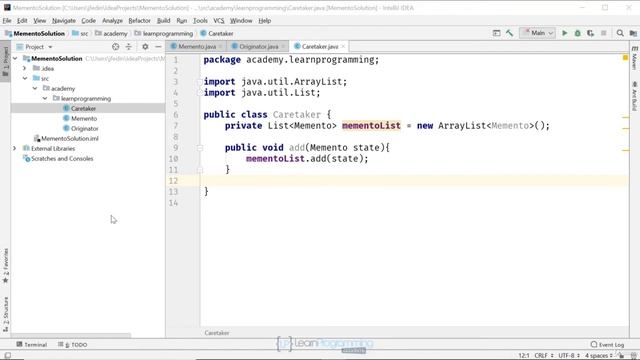Screen dimensions: 640x360
Task: Build project using the hammer icon
Action: click(x=509, y=33)
